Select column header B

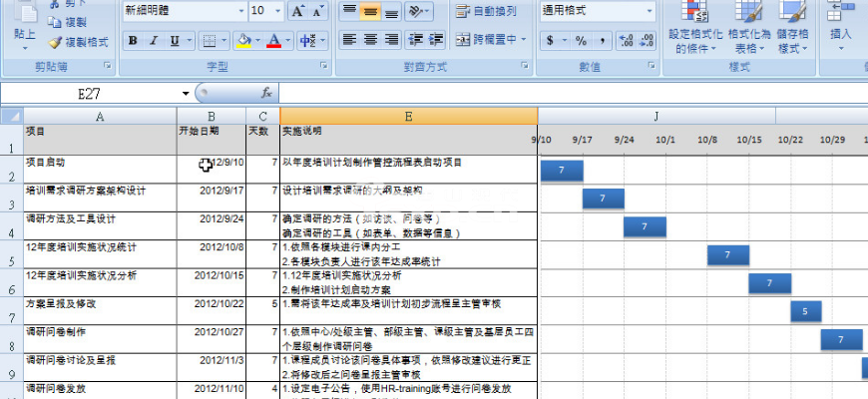[x=211, y=117]
